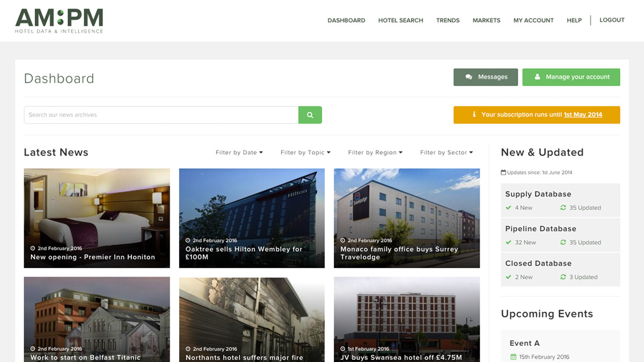This screenshot has height=362, width=644.
Task: Click the 1st May 2014 subscription link
Action: click(x=583, y=114)
